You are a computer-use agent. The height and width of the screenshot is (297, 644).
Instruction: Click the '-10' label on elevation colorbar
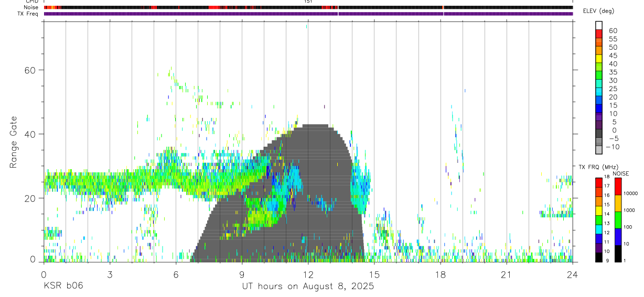point(613,147)
